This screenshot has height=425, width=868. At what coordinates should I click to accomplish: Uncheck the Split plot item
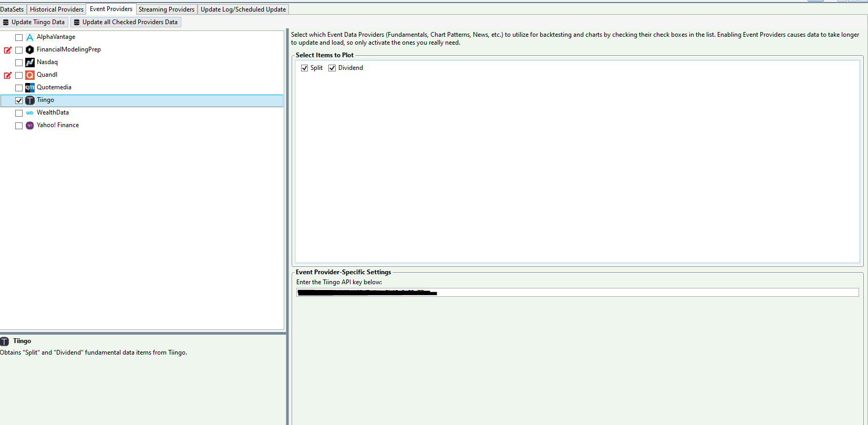(x=304, y=68)
